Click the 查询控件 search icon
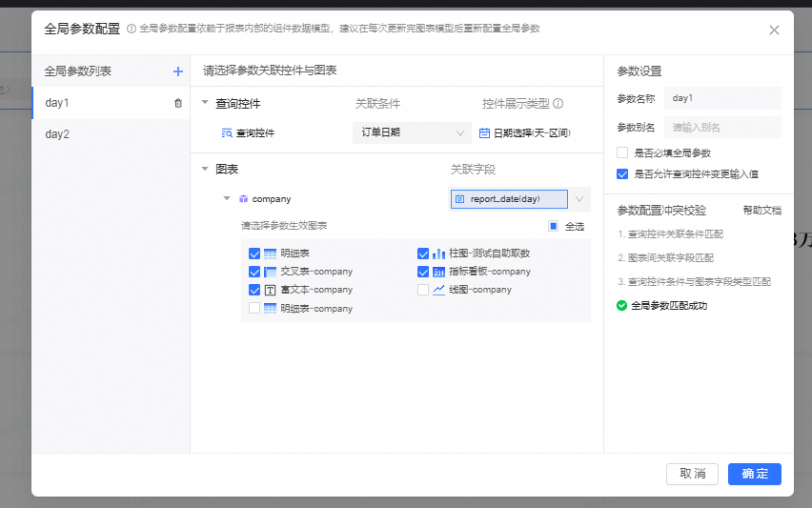Screen dimensions: 812x508 [x=227, y=133]
